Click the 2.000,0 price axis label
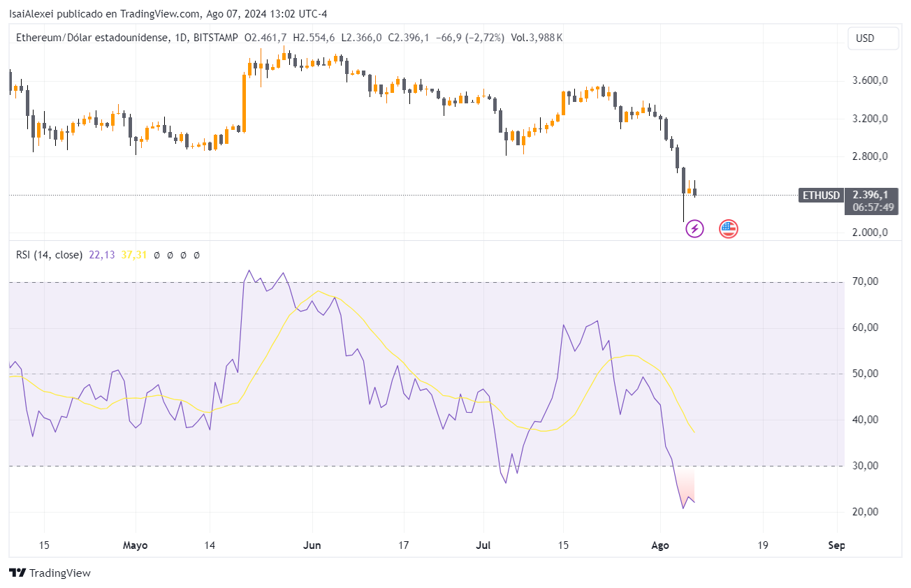 (870, 233)
